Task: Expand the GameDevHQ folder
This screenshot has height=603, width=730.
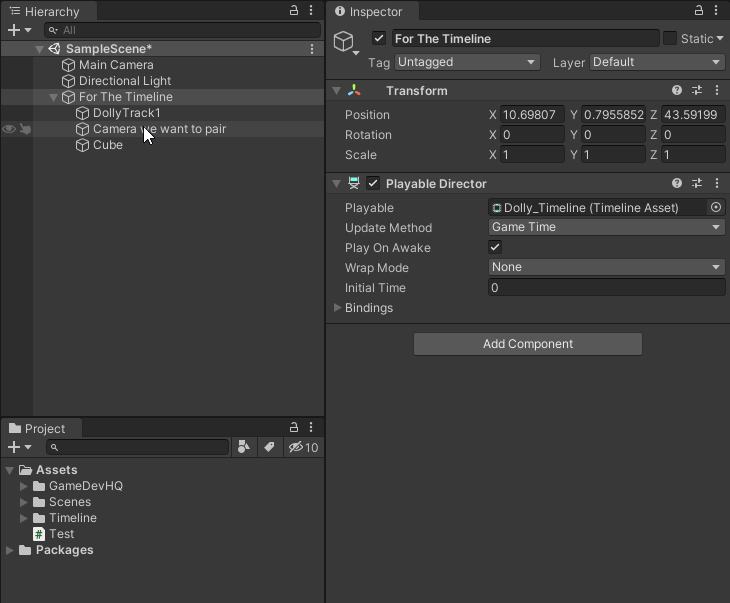Action: [x=24, y=486]
